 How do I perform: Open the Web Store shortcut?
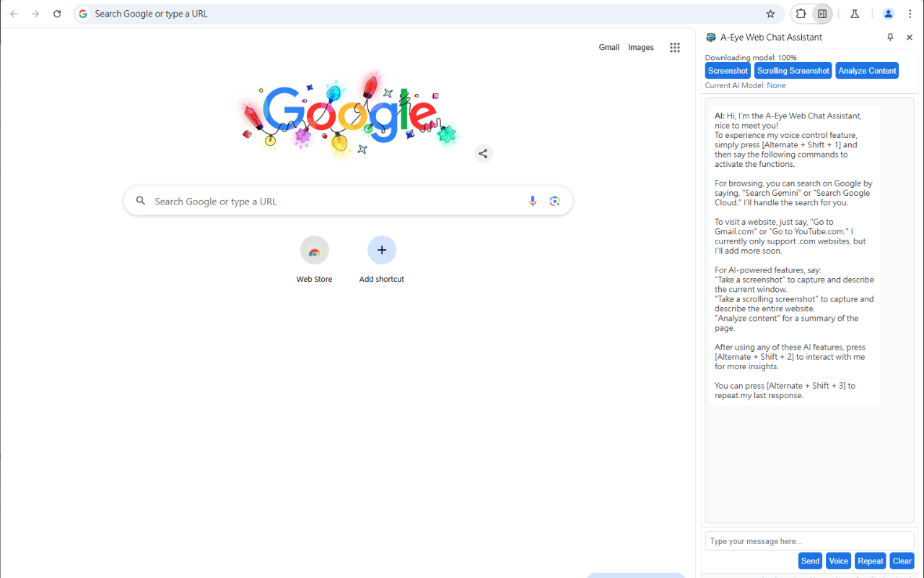click(314, 249)
